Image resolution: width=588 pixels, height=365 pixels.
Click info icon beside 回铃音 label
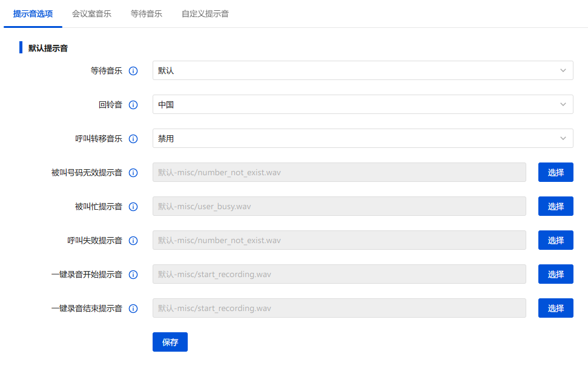point(133,105)
